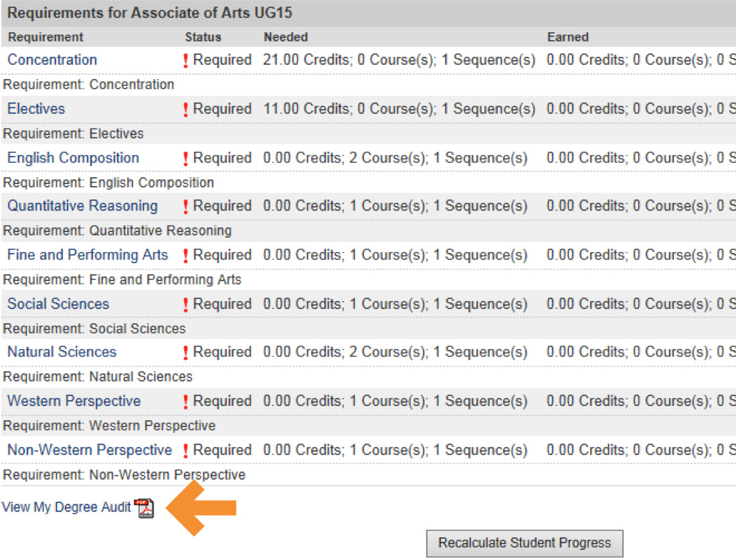The height and width of the screenshot is (560, 736).
Task: Open the Electives requirement link
Action: (36, 108)
